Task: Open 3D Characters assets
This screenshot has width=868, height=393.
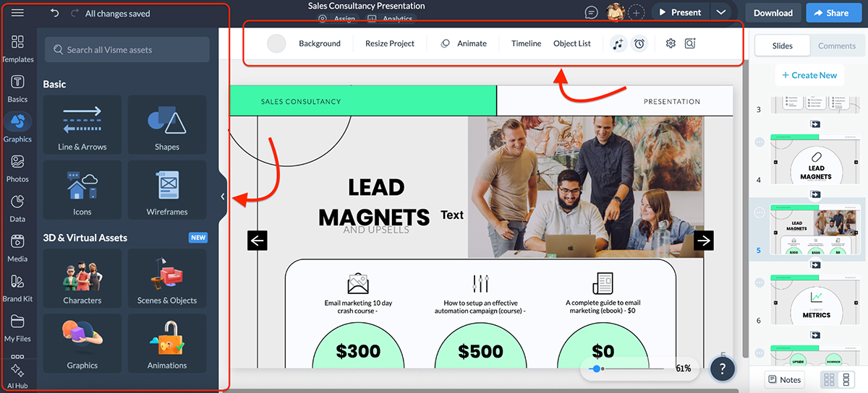Action: [x=82, y=279]
